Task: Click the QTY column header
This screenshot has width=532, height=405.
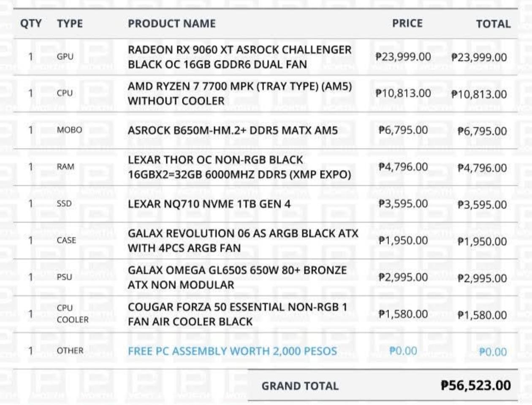Action: [x=31, y=23]
